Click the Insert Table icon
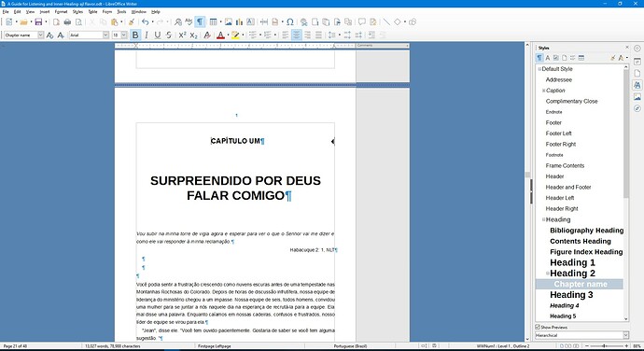 click(x=213, y=21)
